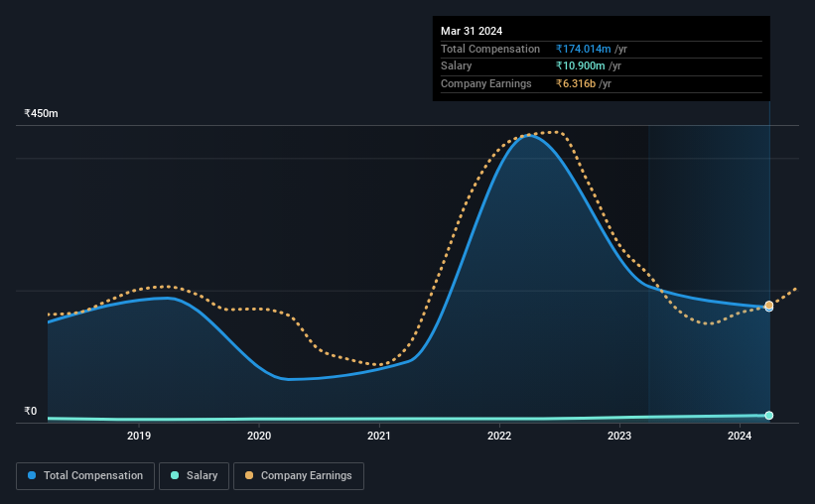Select the 2022 x-axis label
Image resolution: width=815 pixels, height=504 pixels.
pyautogui.click(x=499, y=436)
